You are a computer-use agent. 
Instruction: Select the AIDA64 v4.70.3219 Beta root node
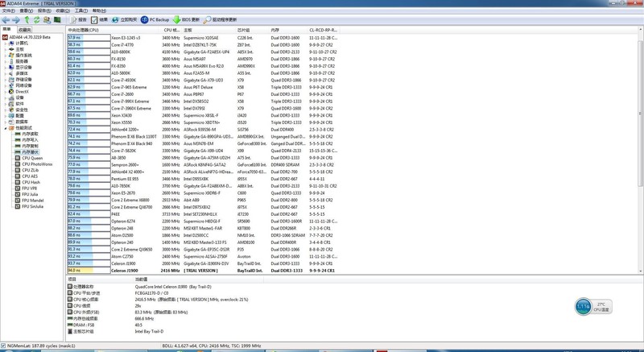point(27,37)
